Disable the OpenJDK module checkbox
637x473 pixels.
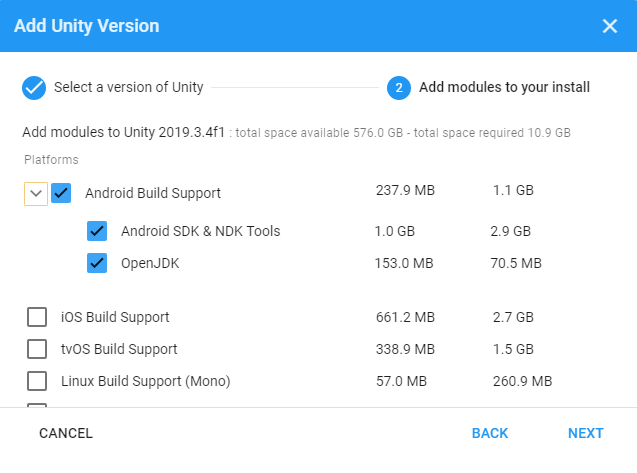[97, 263]
